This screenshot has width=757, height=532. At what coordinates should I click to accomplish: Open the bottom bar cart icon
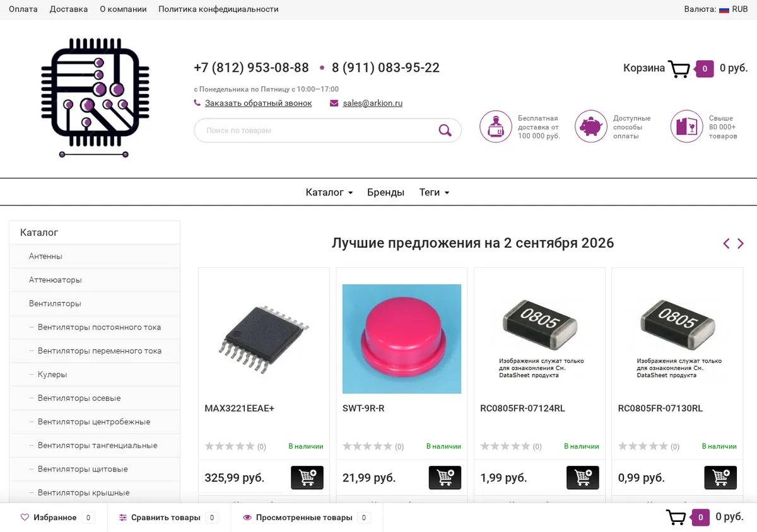[676, 518]
